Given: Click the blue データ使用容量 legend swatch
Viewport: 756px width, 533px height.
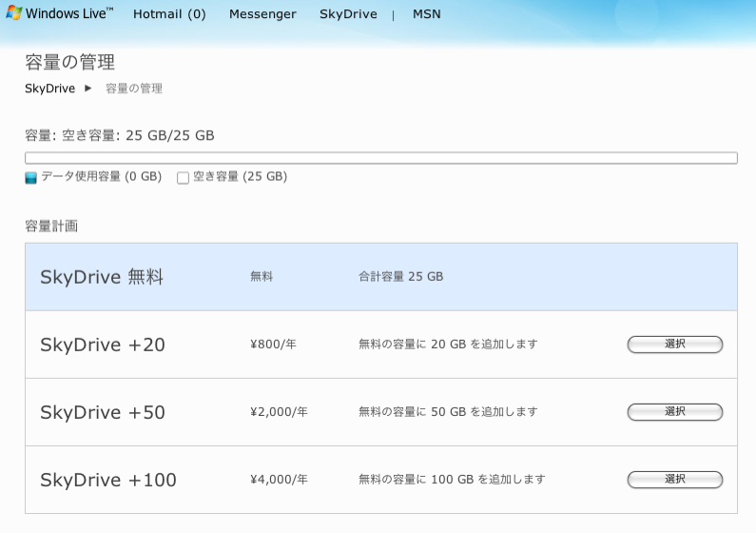Looking at the screenshot, I should (30, 177).
